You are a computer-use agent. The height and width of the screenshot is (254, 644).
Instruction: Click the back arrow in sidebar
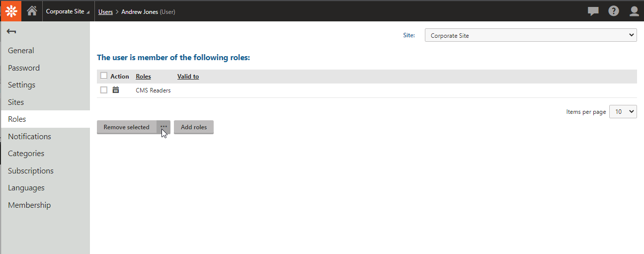coord(11,32)
